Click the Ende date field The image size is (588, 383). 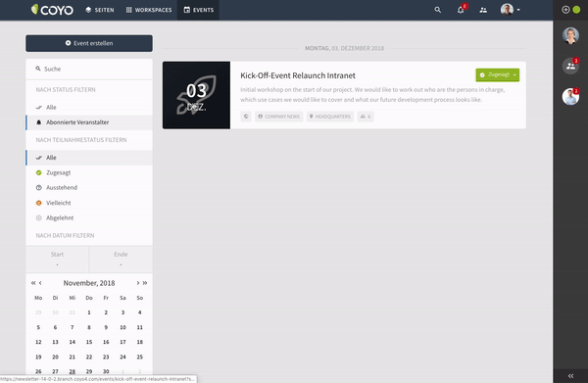point(121,259)
